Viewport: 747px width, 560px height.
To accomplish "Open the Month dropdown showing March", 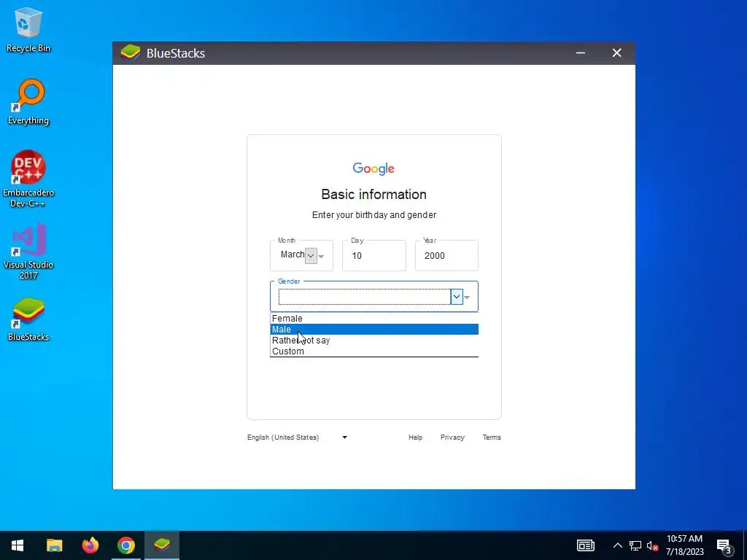I will 301,255.
